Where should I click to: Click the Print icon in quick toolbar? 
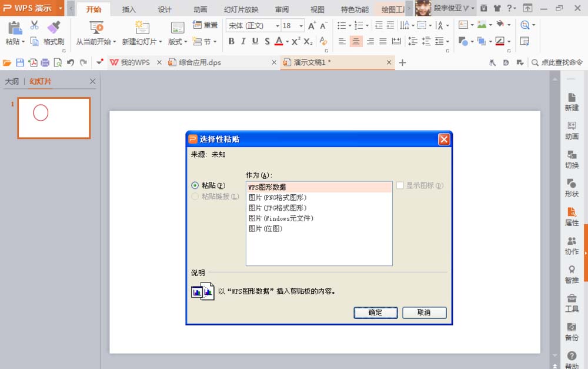(x=45, y=63)
